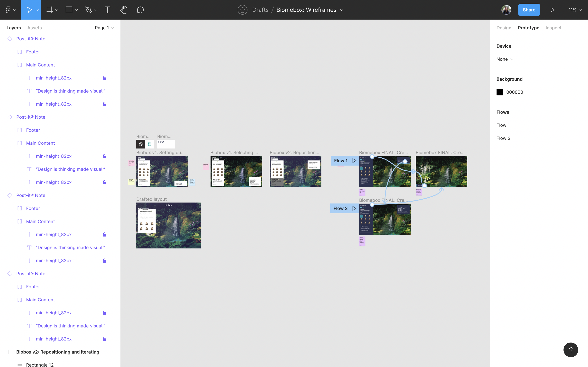Image resolution: width=588 pixels, height=367 pixels.
Task: Open the 11% zoom dropdown
Action: coord(575,10)
